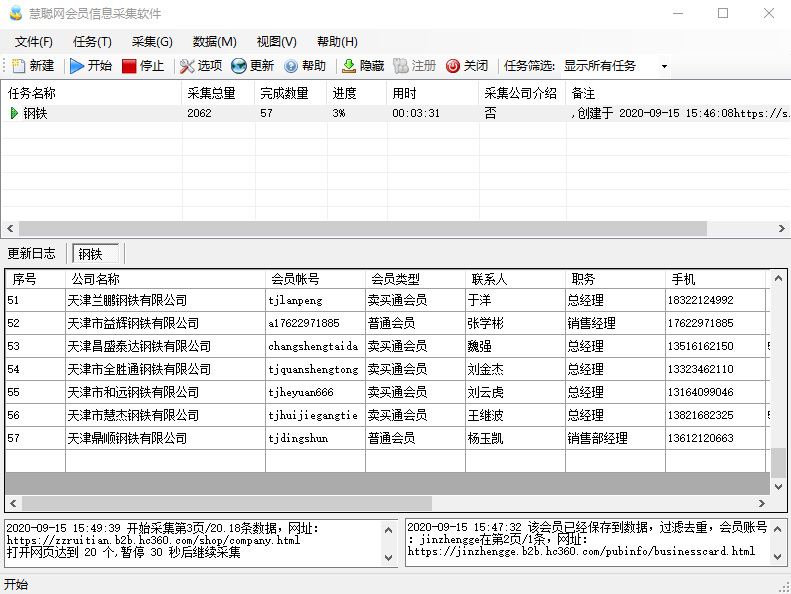791x594 pixels.
Task: Click task list scroll right arrow
Action: coord(781,229)
